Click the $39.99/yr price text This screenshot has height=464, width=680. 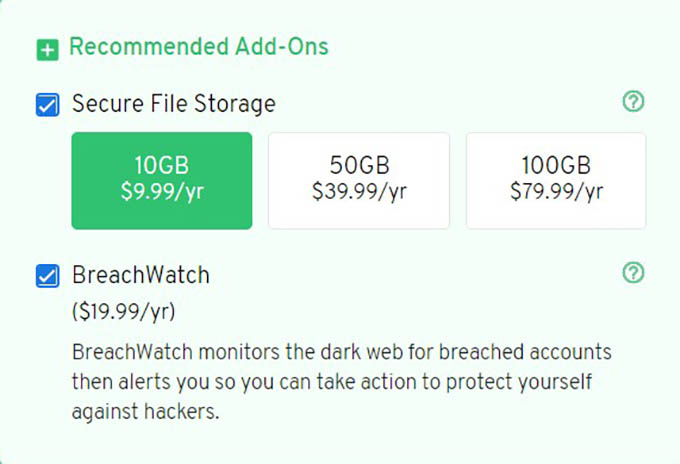tap(359, 192)
